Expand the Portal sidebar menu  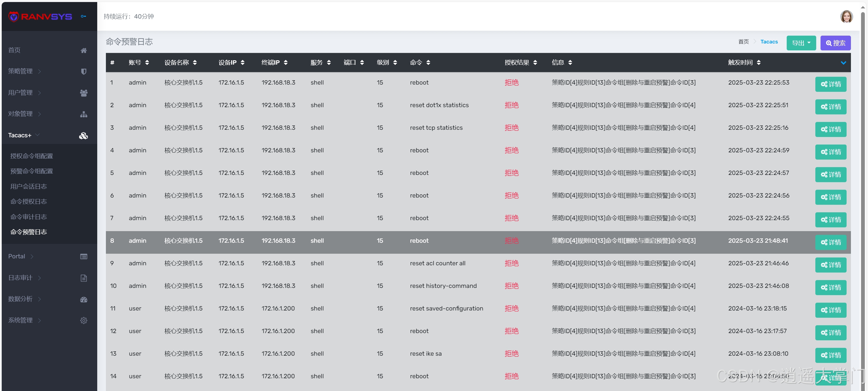pos(21,256)
